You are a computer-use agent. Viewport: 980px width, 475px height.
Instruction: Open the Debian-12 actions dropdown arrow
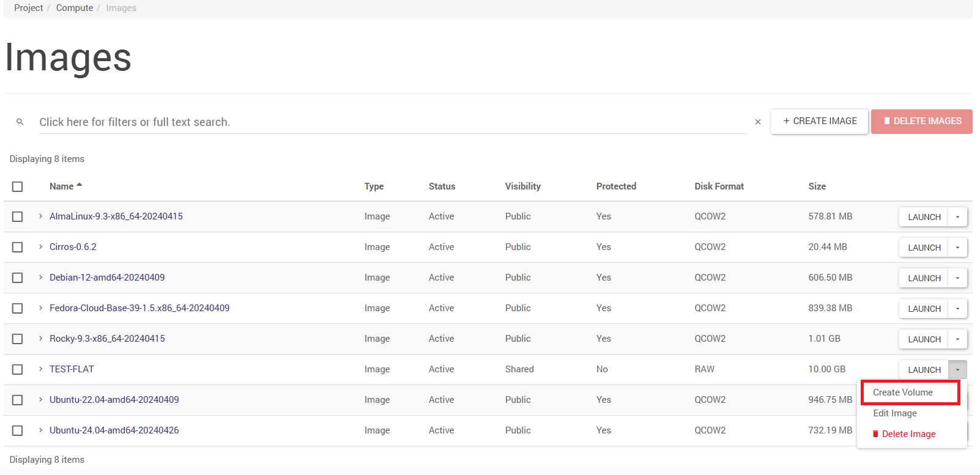coord(957,278)
